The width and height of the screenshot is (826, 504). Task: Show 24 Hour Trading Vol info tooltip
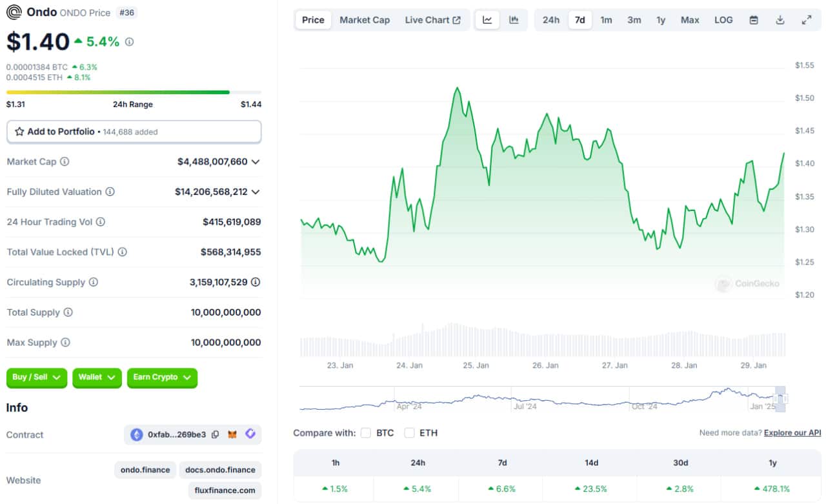(x=100, y=222)
